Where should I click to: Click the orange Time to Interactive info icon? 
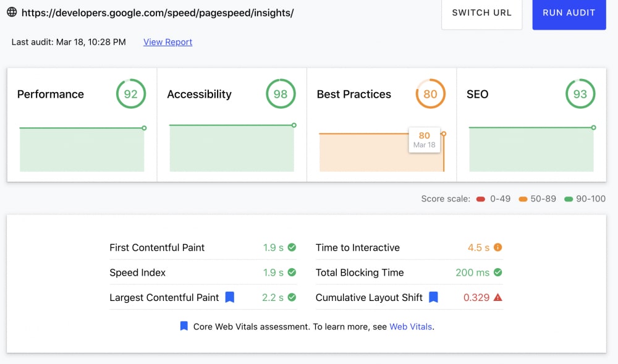point(497,247)
